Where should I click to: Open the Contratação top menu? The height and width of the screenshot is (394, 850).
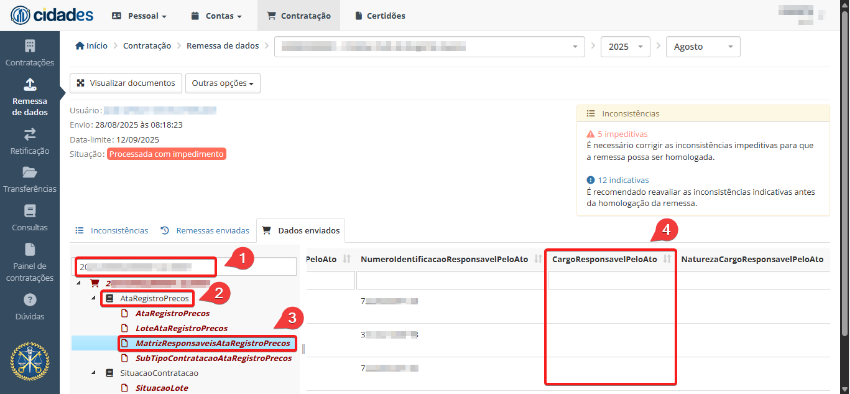(299, 16)
